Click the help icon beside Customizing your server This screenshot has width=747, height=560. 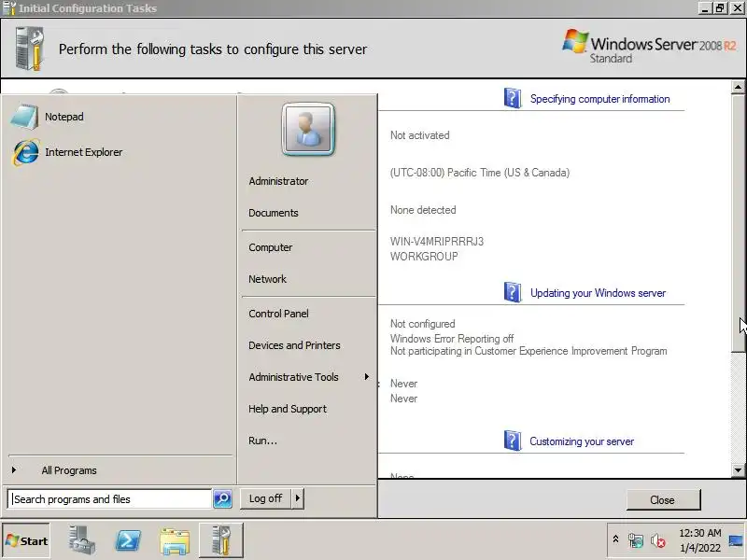513,441
